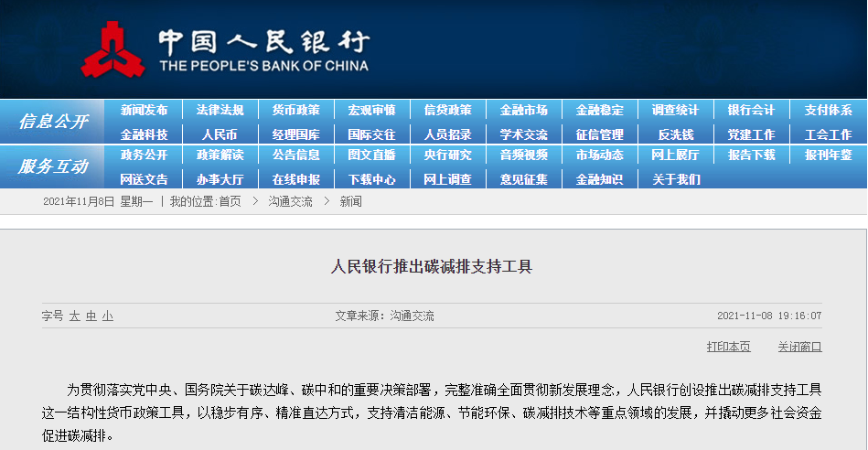Viewport: 868px width, 450px height.
Task: Click the source text 文章来源：沟通交流
Action: (384, 316)
